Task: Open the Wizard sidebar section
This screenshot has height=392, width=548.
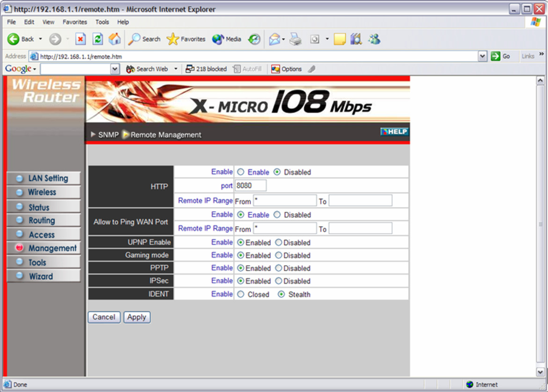Action: click(x=44, y=276)
